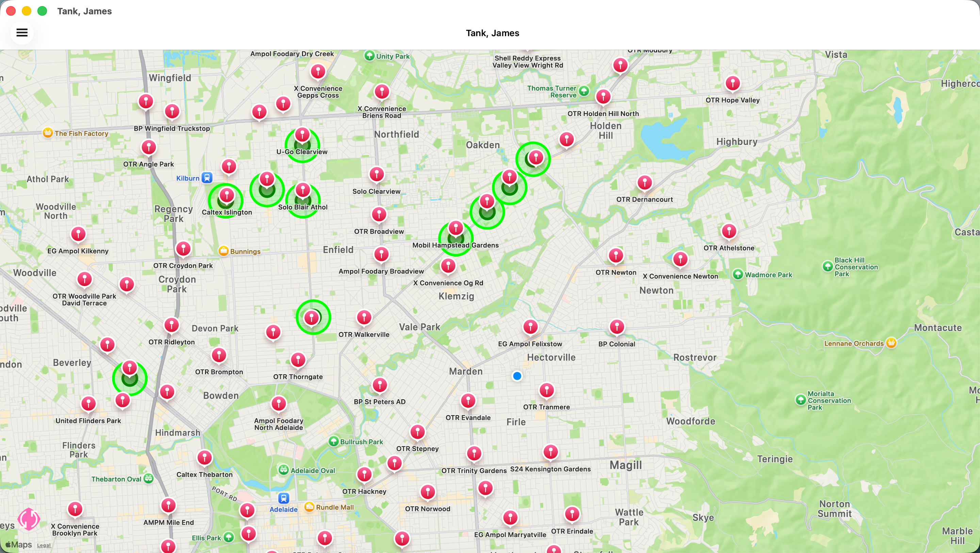Image resolution: width=980 pixels, height=553 pixels.
Task: Click the Ampol Foodary Broadview pin
Action: 381,254
